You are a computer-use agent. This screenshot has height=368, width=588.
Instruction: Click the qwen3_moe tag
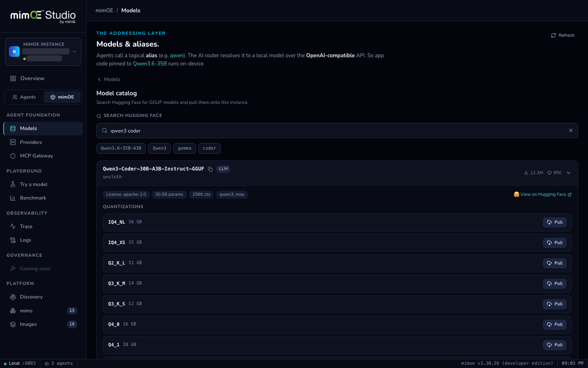(232, 195)
